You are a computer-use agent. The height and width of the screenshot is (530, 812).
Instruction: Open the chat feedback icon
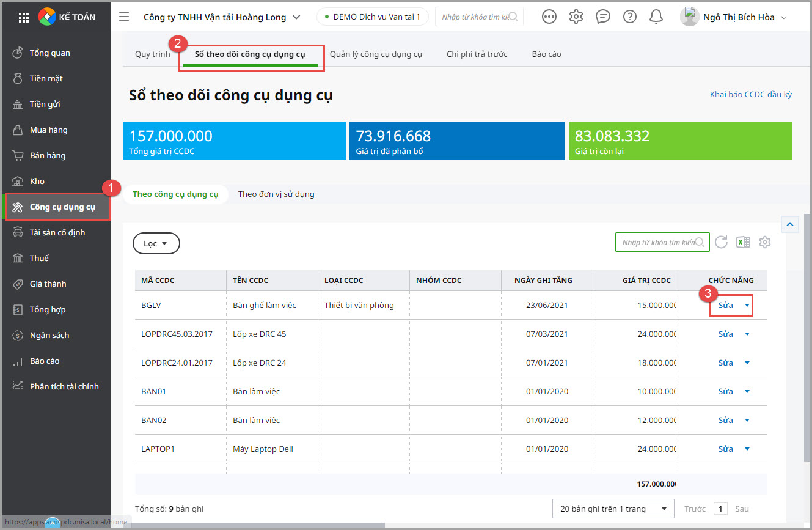click(602, 17)
